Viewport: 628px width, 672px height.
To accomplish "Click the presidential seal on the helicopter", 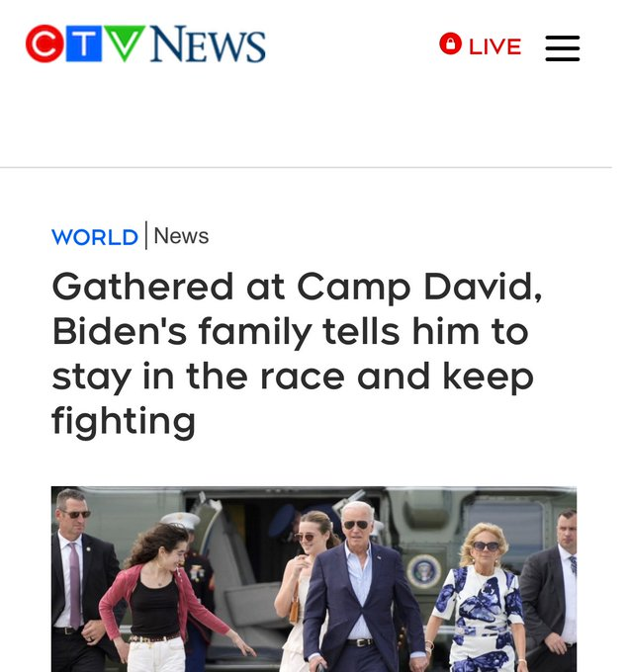I will (424, 571).
